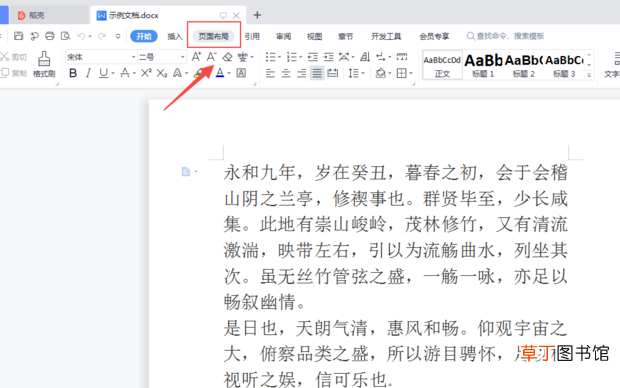The image size is (620, 388).
Task: Open the 开发工具 (Developer) tab
Action: click(386, 36)
